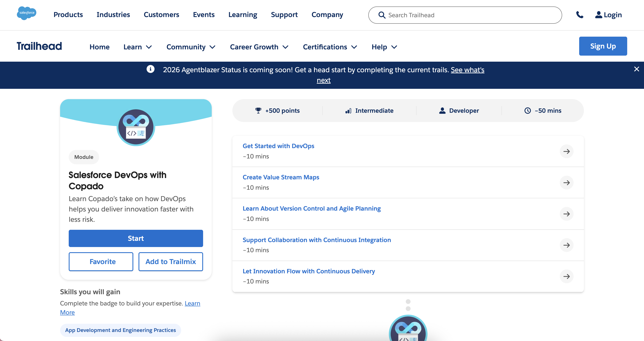The height and width of the screenshot is (341, 644).
Task: Click the trophy icon next to +500 points
Action: click(258, 110)
